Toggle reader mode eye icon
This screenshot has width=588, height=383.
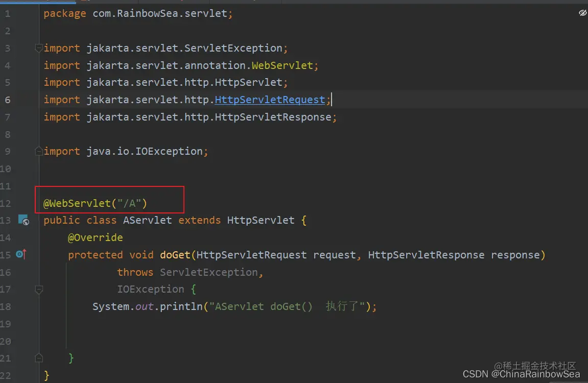[x=582, y=13]
